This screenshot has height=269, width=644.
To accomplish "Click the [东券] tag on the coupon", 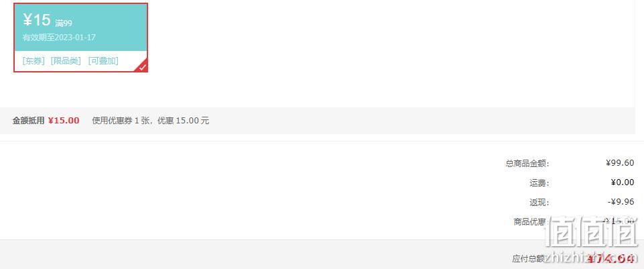I will pyautogui.click(x=34, y=61).
